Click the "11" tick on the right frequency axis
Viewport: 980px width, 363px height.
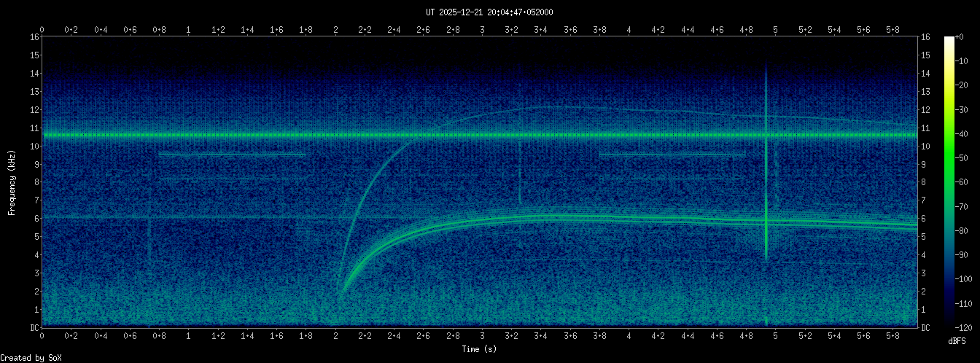pos(926,128)
